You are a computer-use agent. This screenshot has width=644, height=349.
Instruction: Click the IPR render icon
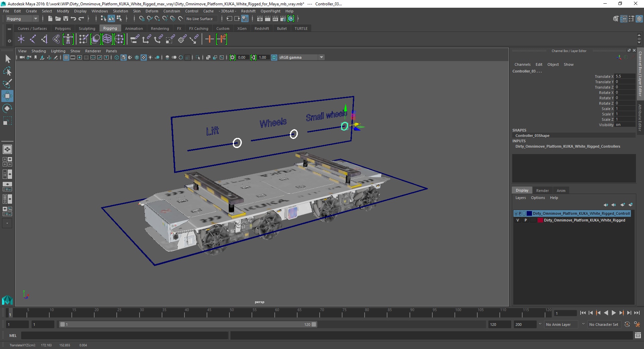coord(275,19)
